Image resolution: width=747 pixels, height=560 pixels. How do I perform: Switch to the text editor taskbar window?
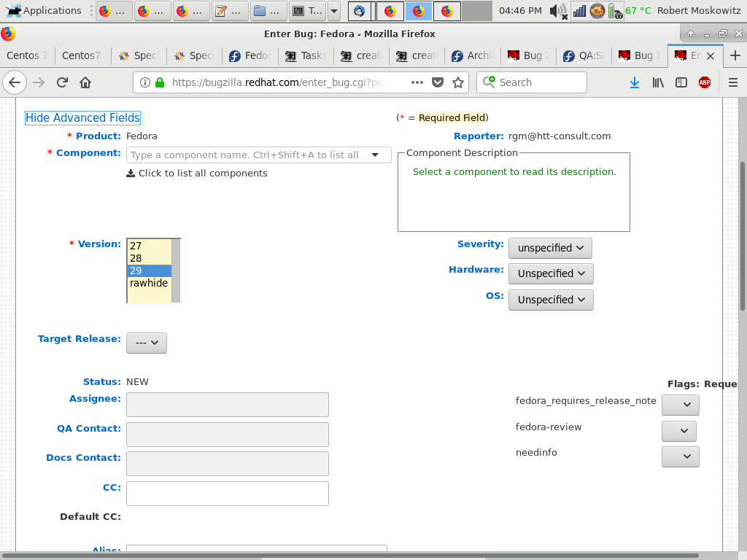pos(229,10)
